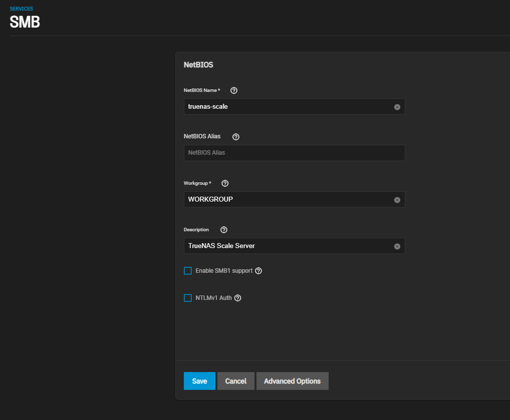
Task: Show help for Workgroup field
Action: (x=225, y=183)
